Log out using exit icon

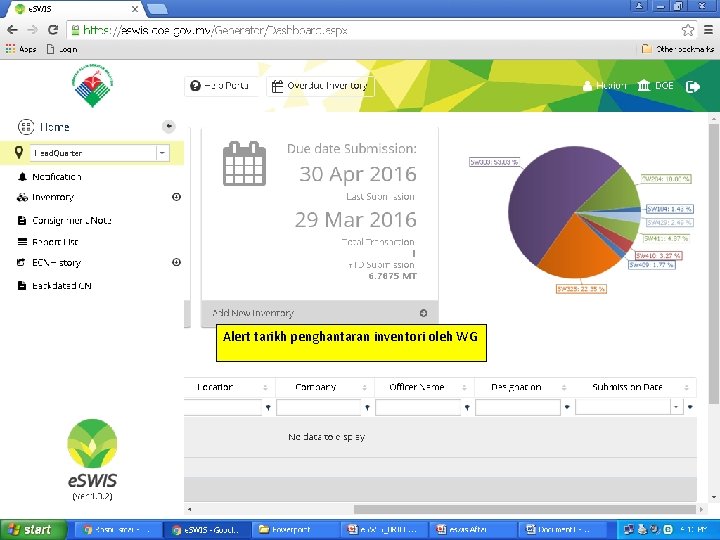692,86
